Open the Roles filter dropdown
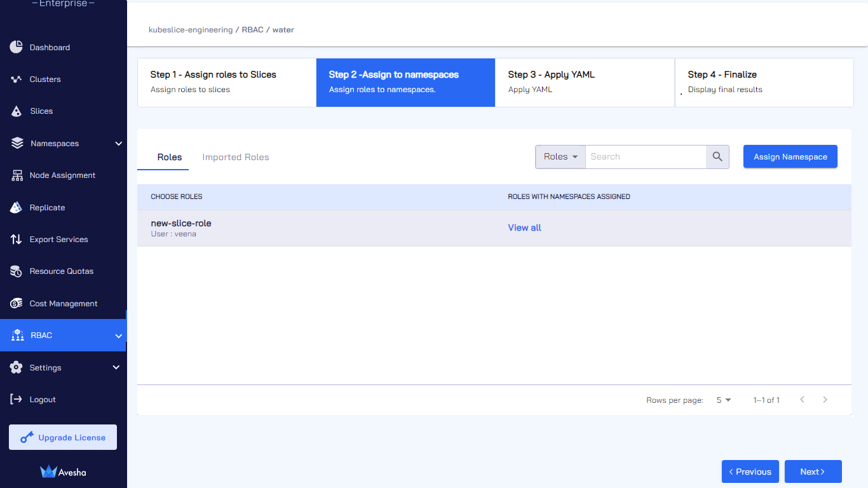 [560, 157]
